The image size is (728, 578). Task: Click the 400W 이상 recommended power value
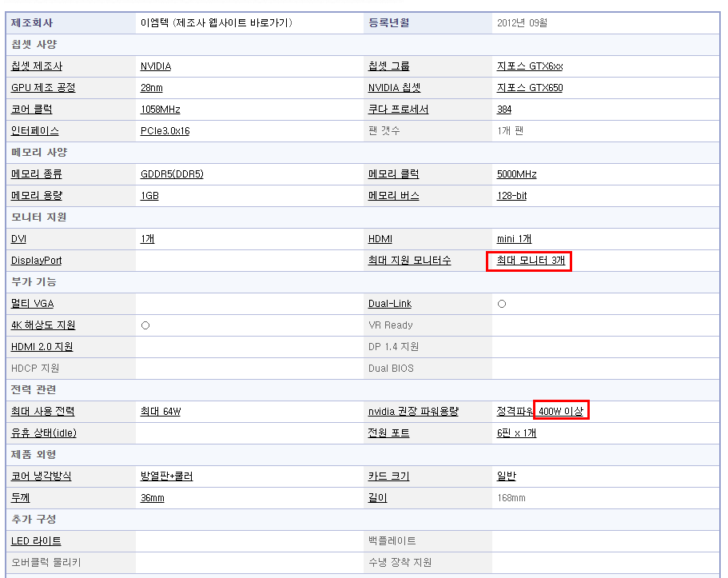pos(561,412)
